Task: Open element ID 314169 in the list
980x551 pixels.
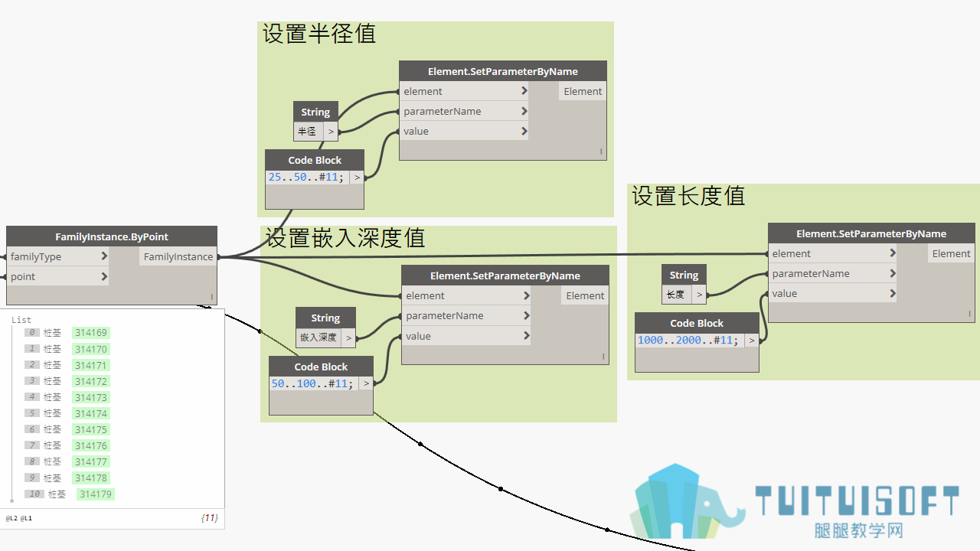Action: 91,333
